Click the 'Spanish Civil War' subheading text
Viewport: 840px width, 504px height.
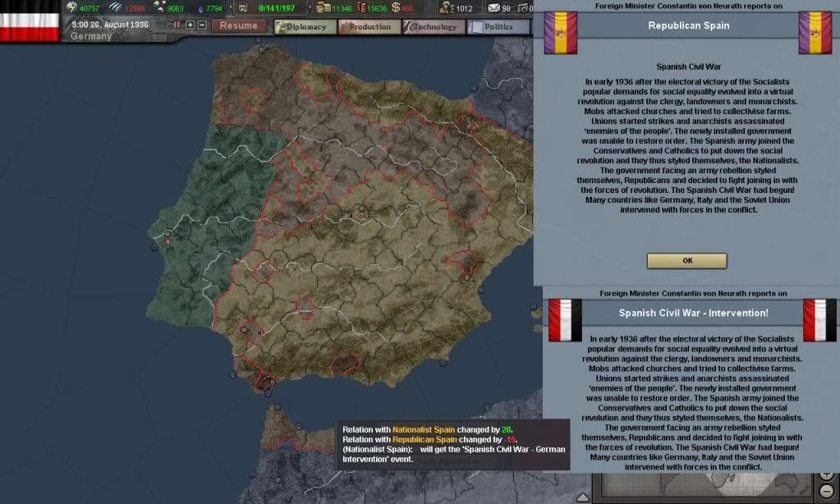688,67
